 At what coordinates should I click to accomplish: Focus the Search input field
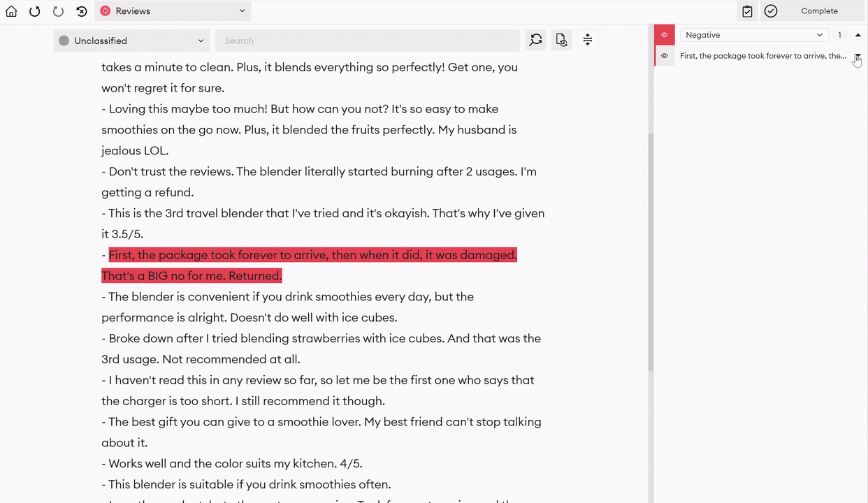pyautogui.click(x=368, y=41)
